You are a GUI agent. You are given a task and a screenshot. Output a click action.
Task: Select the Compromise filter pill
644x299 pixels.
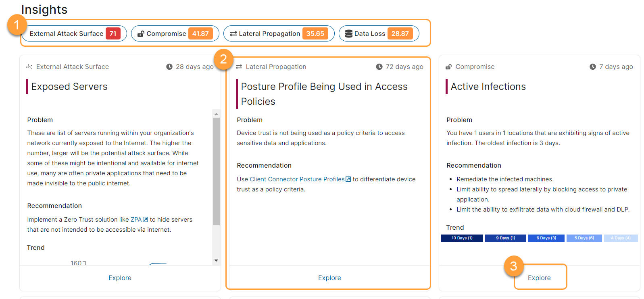175,33
